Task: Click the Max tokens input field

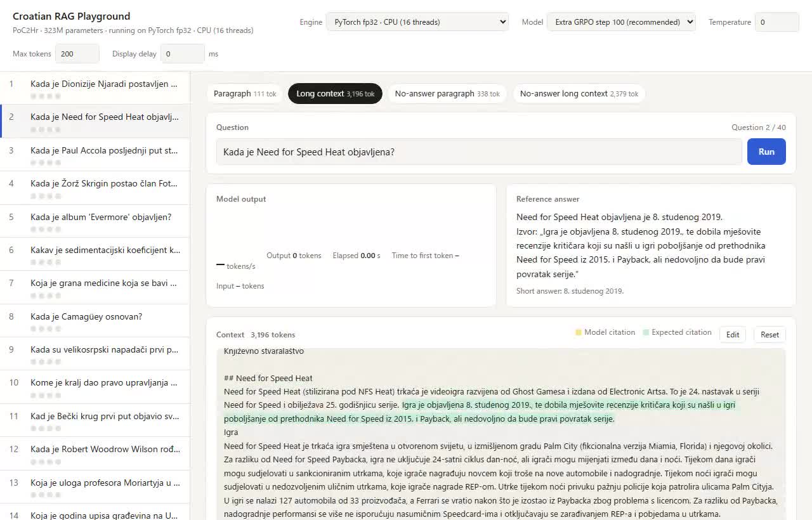Action: [77, 54]
